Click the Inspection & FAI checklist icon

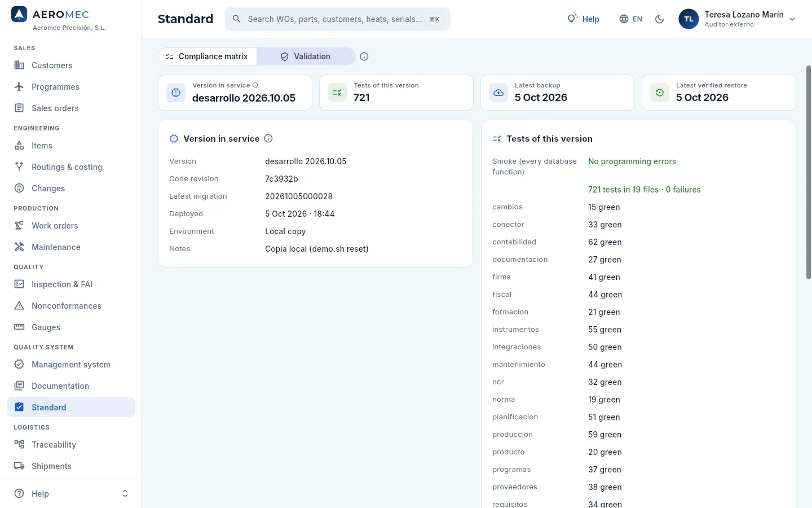(19, 284)
